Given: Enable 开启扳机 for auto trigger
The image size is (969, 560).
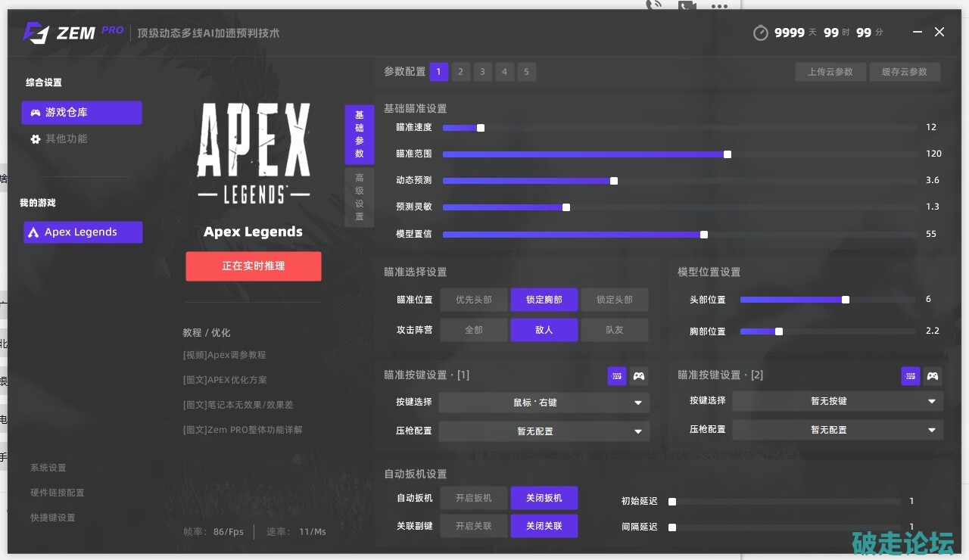Looking at the screenshot, I should pos(474,498).
